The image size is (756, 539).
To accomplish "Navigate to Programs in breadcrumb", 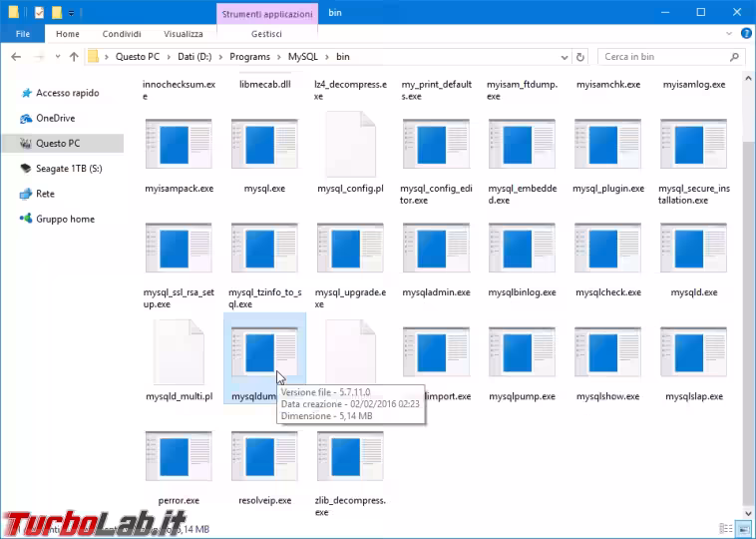I will pos(249,57).
